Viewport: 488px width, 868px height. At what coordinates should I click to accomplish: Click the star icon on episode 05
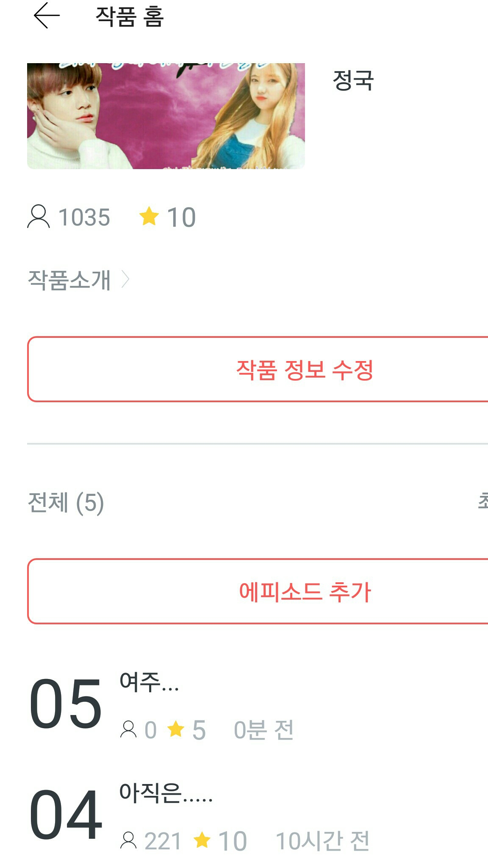(x=176, y=729)
